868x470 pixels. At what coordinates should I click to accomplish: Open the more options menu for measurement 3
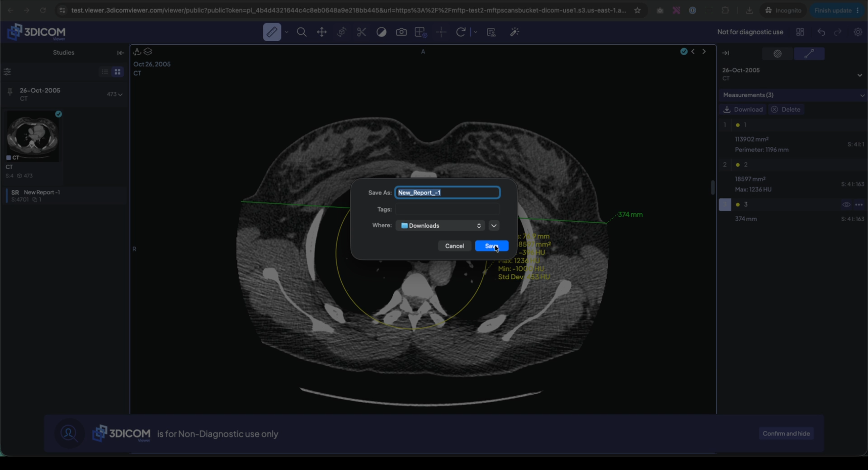click(x=859, y=204)
